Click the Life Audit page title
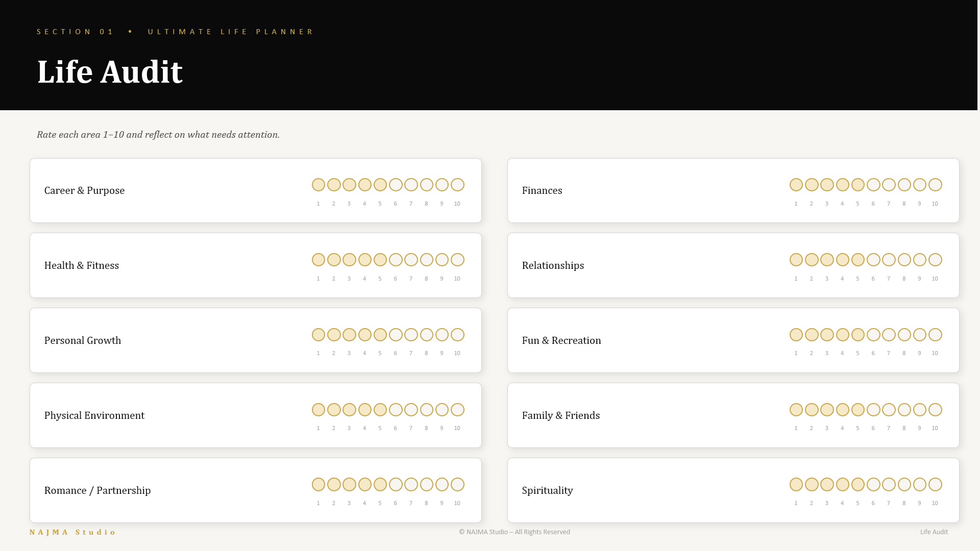The width and height of the screenshot is (980, 551). tap(110, 71)
